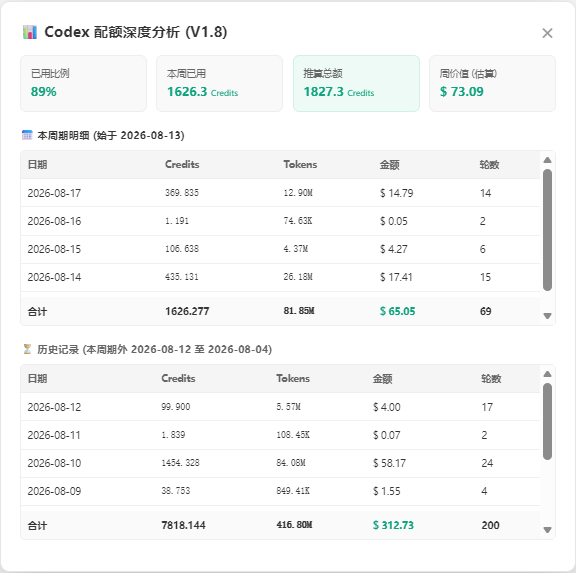This screenshot has height=573, width=576.
Task: Click the $ 58.17 amount
Action: click(389, 463)
